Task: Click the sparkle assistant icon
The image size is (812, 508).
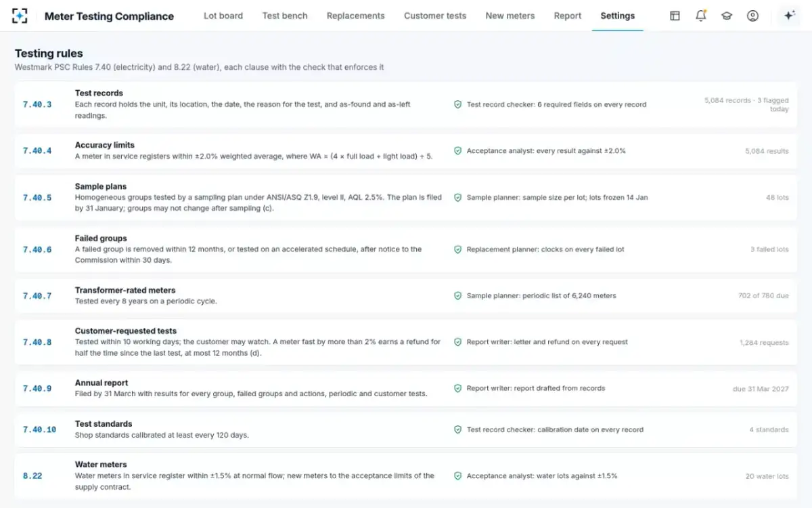Action: (x=789, y=16)
